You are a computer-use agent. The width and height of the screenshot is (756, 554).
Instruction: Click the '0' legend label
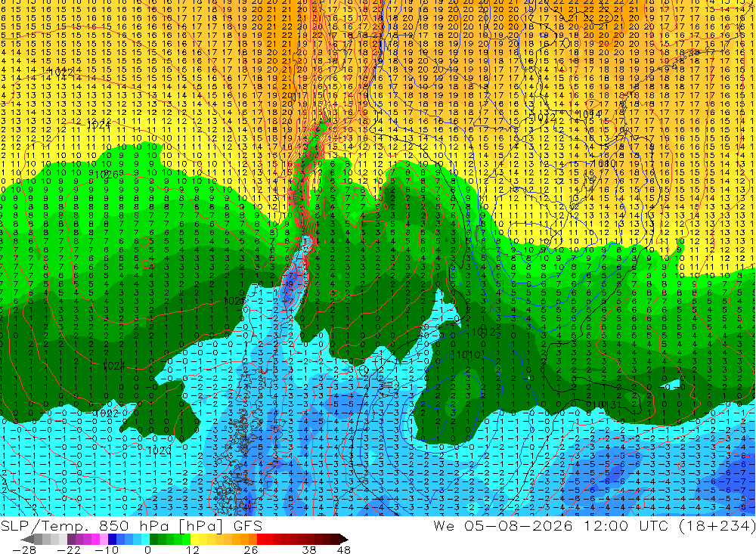(147, 550)
